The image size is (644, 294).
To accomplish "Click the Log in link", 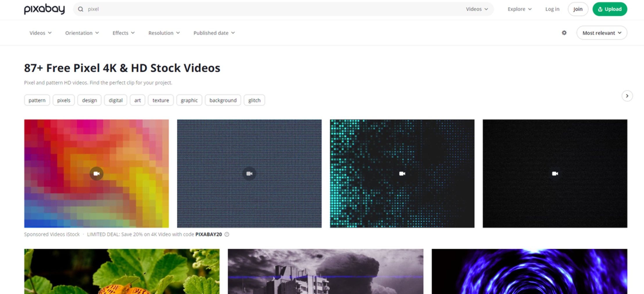I will (552, 9).
